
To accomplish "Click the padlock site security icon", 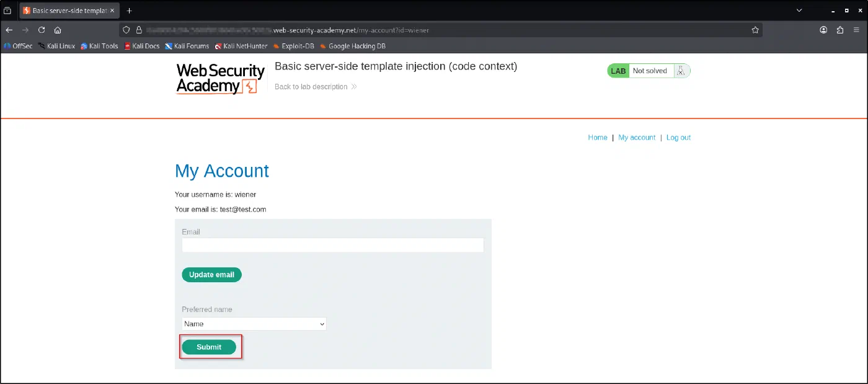I will (x=139, y=30).
